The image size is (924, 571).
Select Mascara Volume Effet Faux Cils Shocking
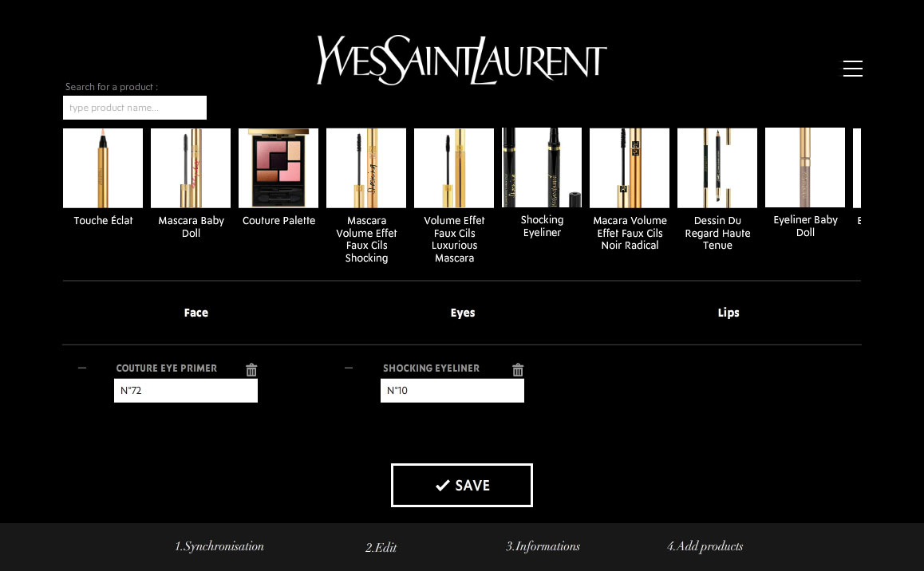(x=366, y=168)
